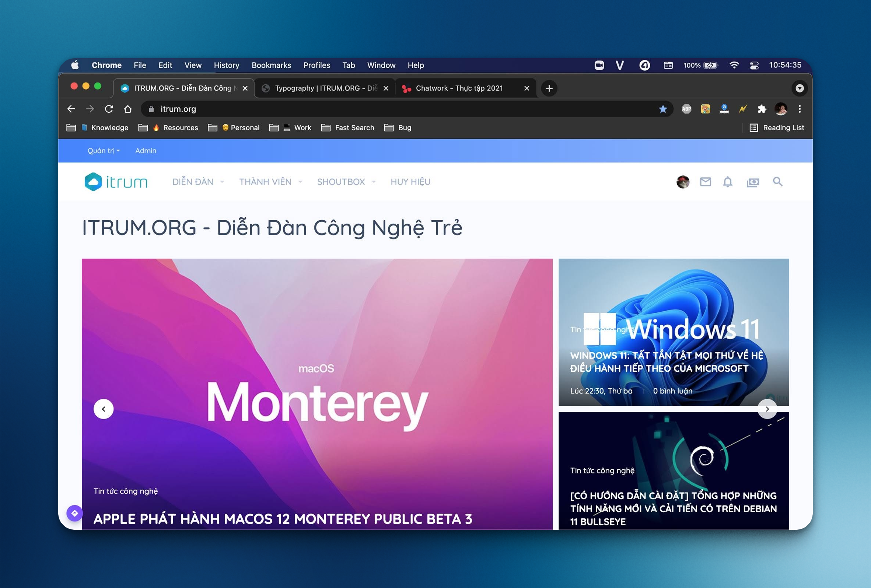Click 0 bình luận on Windows article
This screenshot has height=588, width=871.
673,391
